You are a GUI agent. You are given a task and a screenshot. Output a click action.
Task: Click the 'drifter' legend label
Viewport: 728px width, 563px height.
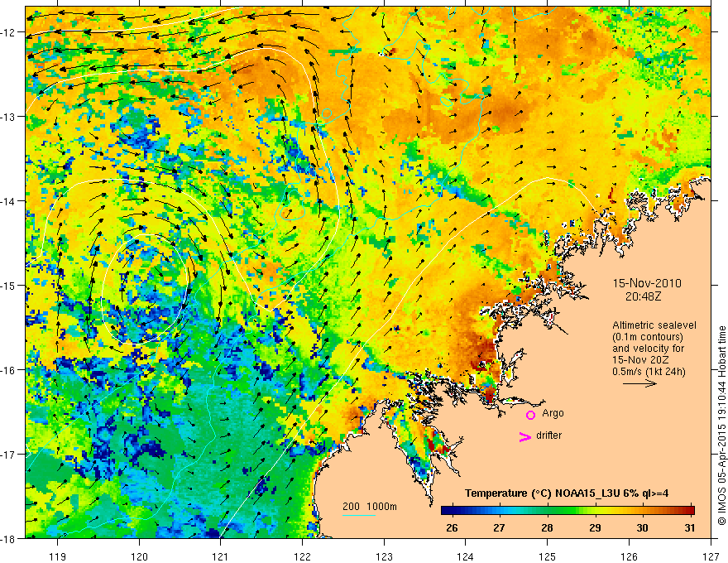pos(548,435)
